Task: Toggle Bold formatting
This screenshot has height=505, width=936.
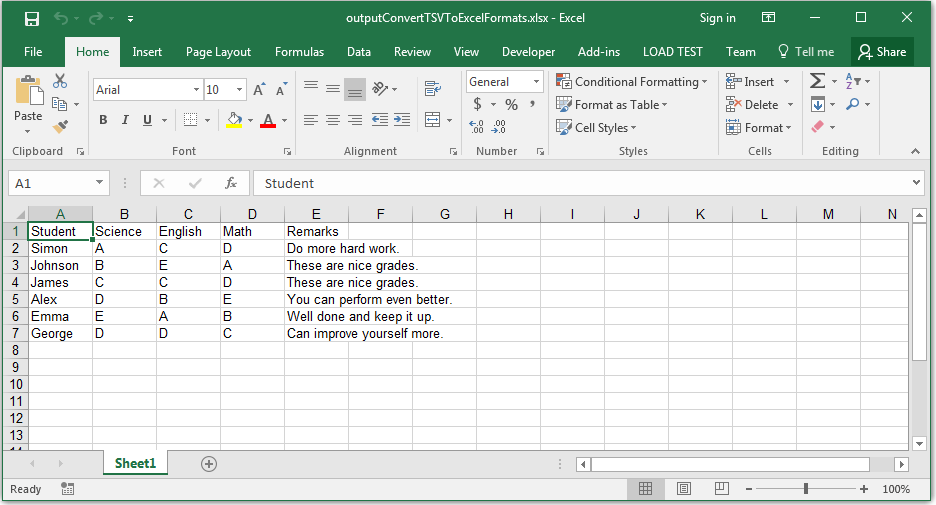Action: click(x=103, y=119)
